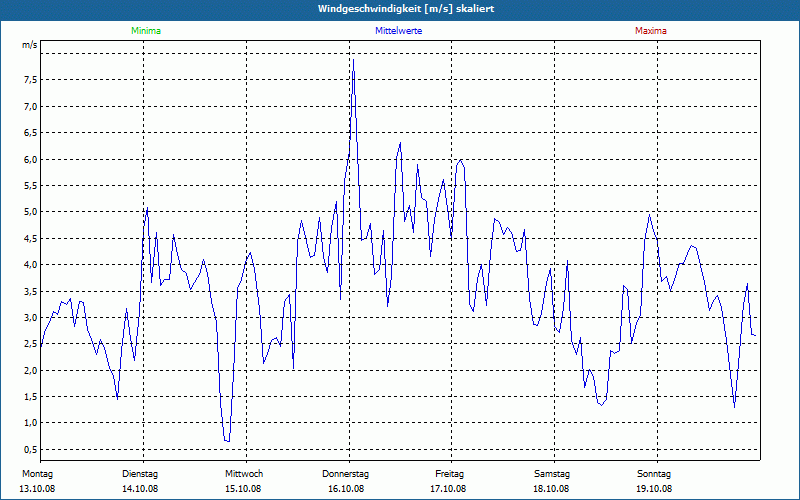800x500 pixels.
Task: Click the 5,0 y-axis value
Action: click(x=30, y=212)
